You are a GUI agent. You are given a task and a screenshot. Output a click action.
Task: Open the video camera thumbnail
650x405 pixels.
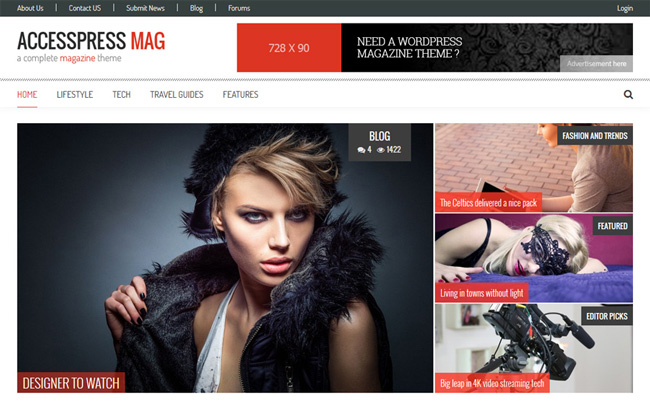point(534,348)
